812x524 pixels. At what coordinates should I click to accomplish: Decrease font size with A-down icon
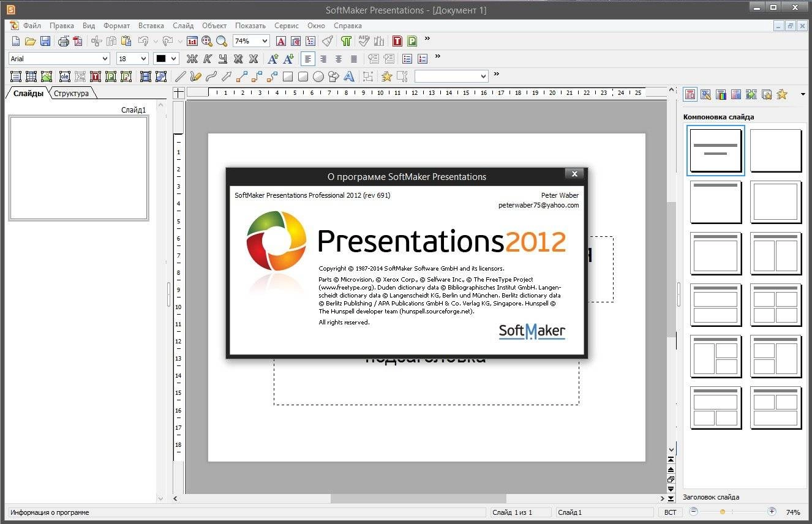(288, 59)
